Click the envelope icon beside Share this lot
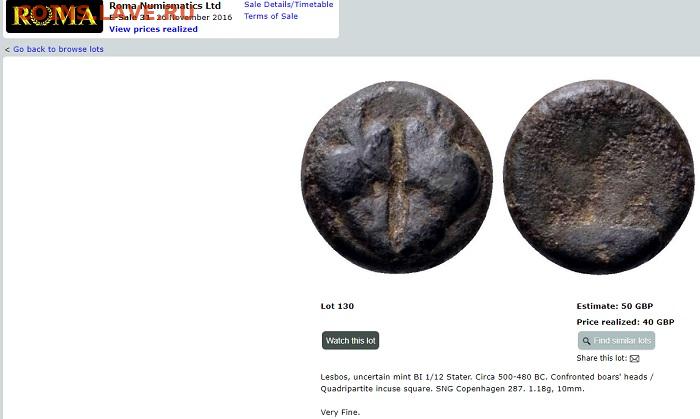 [x=634, y=358]
